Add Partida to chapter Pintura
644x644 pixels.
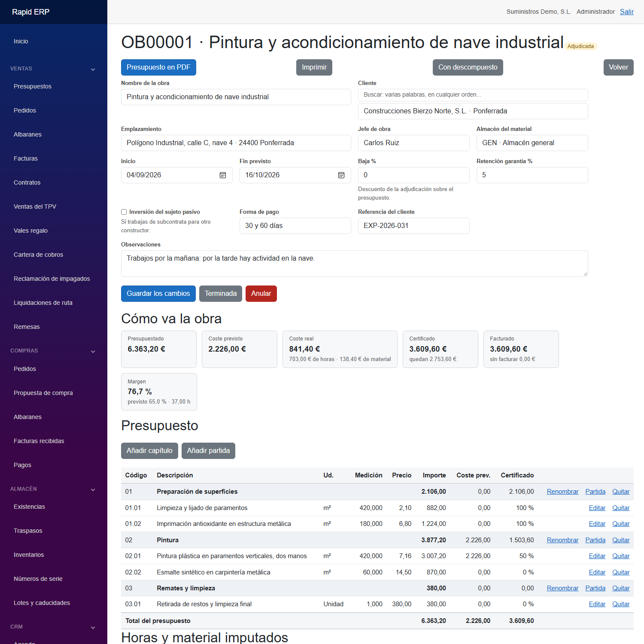[x=595, y=540]
